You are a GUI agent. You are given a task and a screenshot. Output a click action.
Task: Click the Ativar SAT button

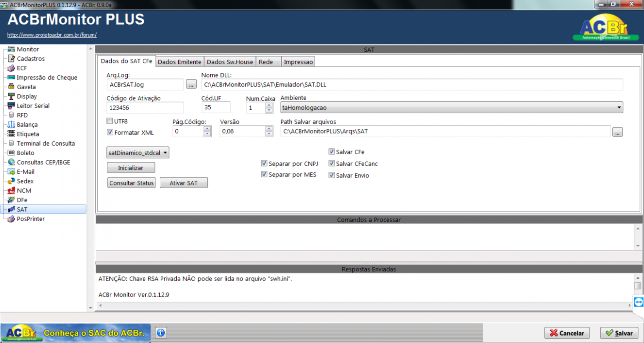point(184,183)
